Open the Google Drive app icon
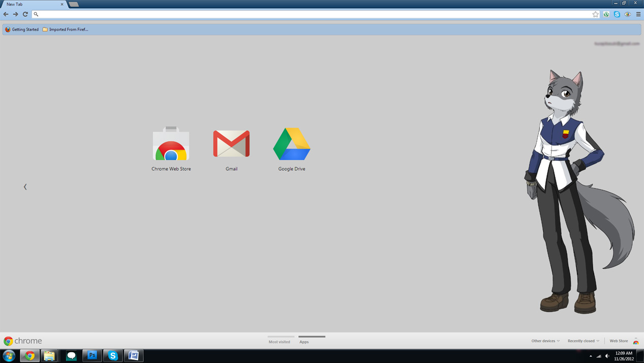Viewport: 644px width, 363px height. pos(291,143)
